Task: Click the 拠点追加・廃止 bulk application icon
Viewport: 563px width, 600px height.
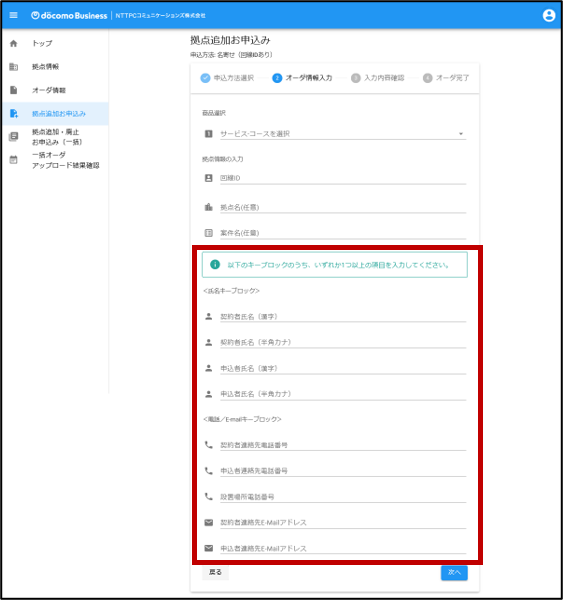Action: pos(13,137)
